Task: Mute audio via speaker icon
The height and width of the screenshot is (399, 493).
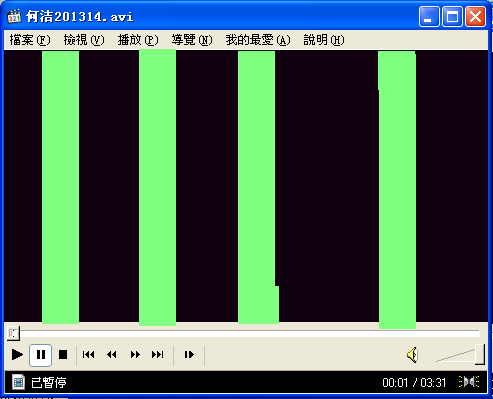Action: pos(412,355)
